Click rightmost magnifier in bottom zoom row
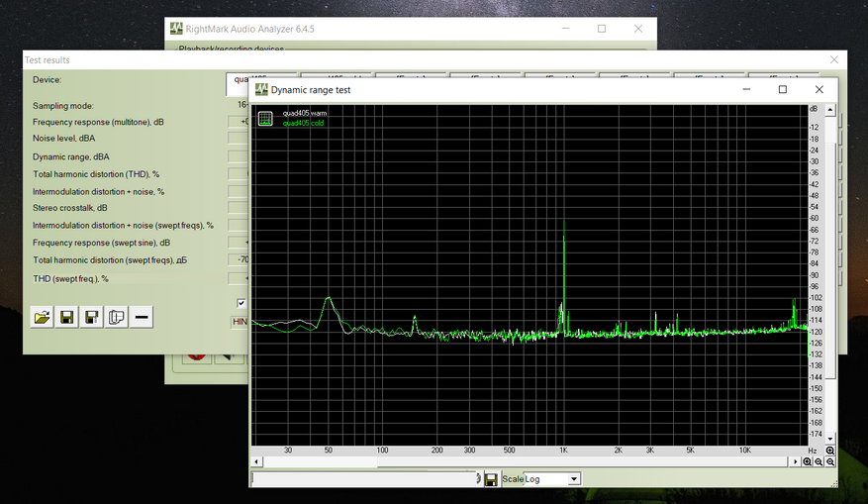Image resolution: width=868 pixels, height=504 pixels. (831, 462)
